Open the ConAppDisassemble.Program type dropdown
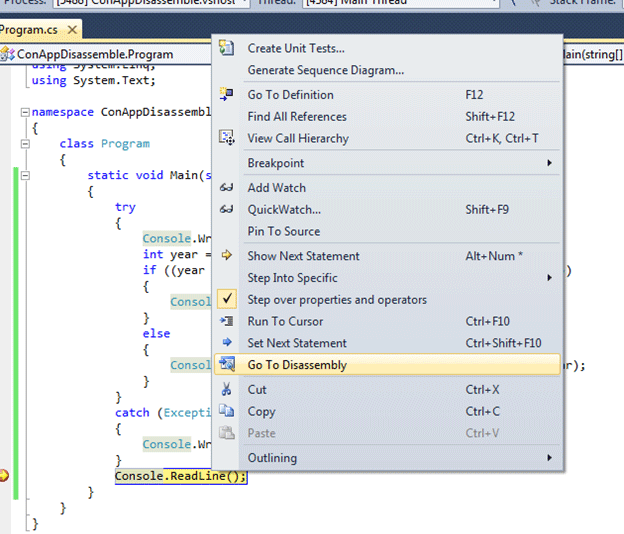624x534 pixels. click(x=106, y=54)
